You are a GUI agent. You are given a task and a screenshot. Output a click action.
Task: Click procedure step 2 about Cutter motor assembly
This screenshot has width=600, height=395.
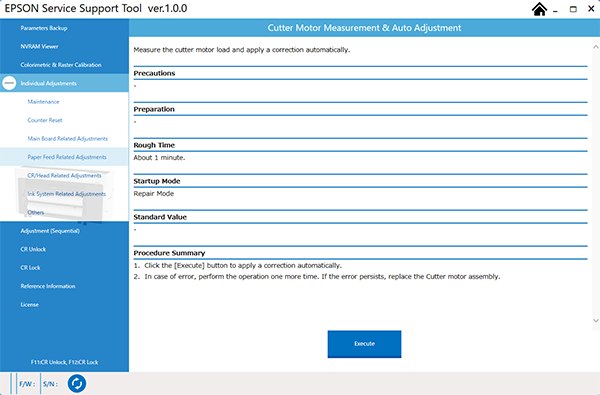point(317,277)
